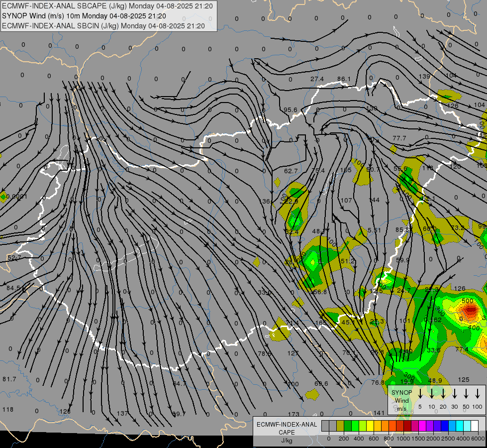Pick the dark red swatch at 1000
487x448 pixels.
(407, 426)
